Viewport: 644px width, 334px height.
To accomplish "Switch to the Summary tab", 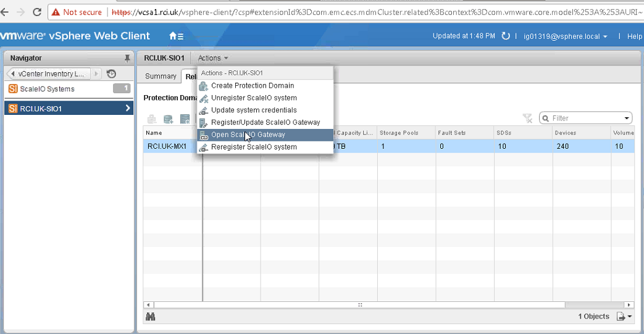I will click(161, 76).
